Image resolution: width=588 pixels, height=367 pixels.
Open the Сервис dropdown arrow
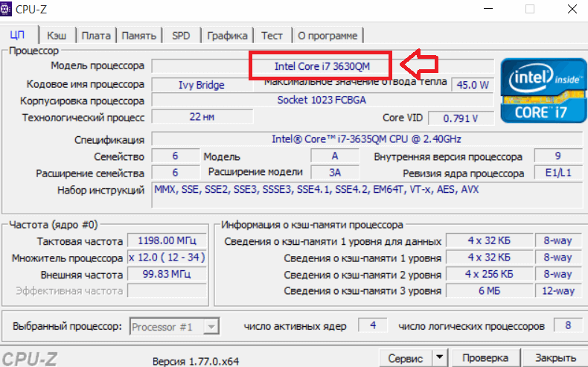439,357
